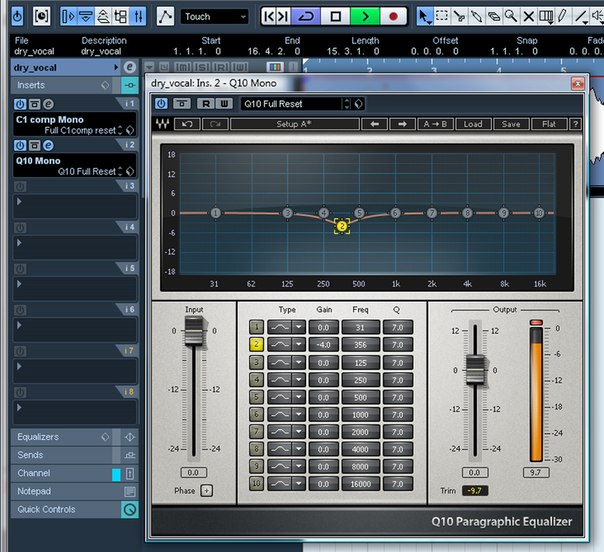Toggle plugin power button in Q10 window
Screen dimensions: 604x552
(161, 104)
